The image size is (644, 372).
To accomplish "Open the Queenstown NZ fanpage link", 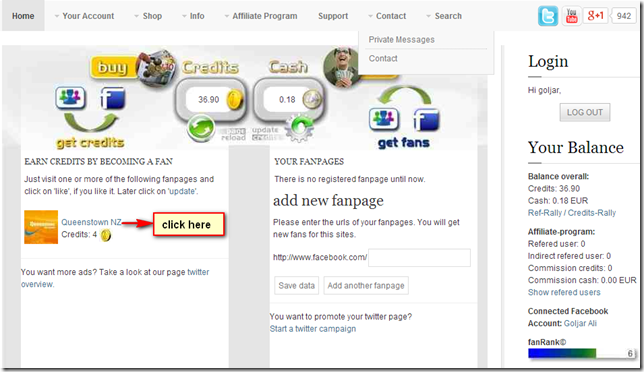I will click(x=91, y=222).
